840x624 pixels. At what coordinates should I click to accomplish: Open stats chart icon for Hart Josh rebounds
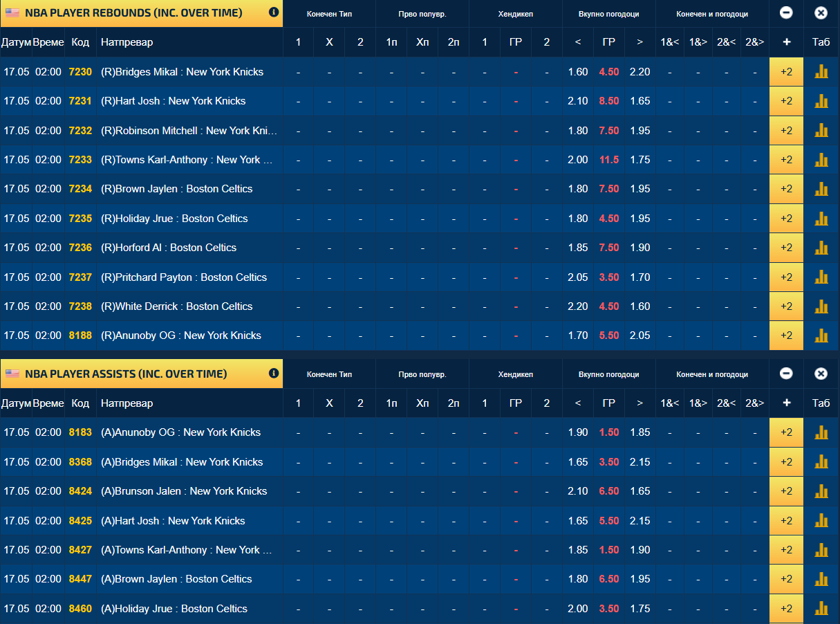(821, 101)
